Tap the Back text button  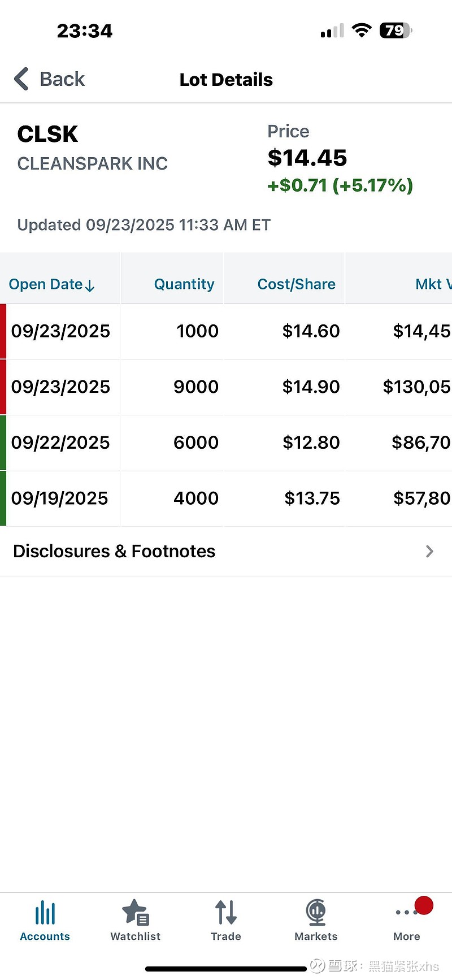(62, 79)
